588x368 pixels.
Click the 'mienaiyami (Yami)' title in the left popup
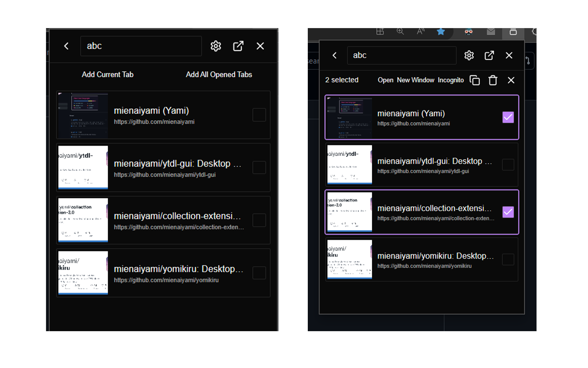(151, 111)
